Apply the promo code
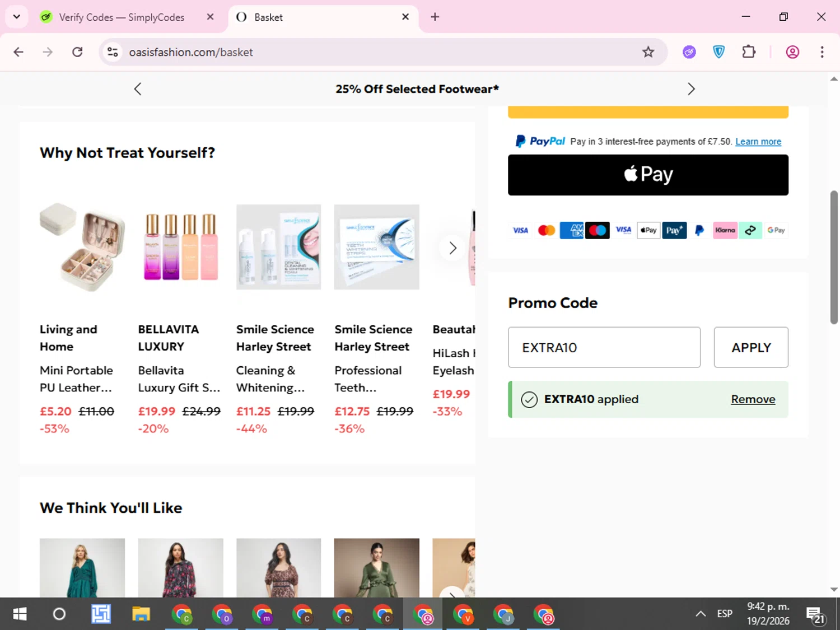This screenshot has height=630, width=840. (751, 347)
